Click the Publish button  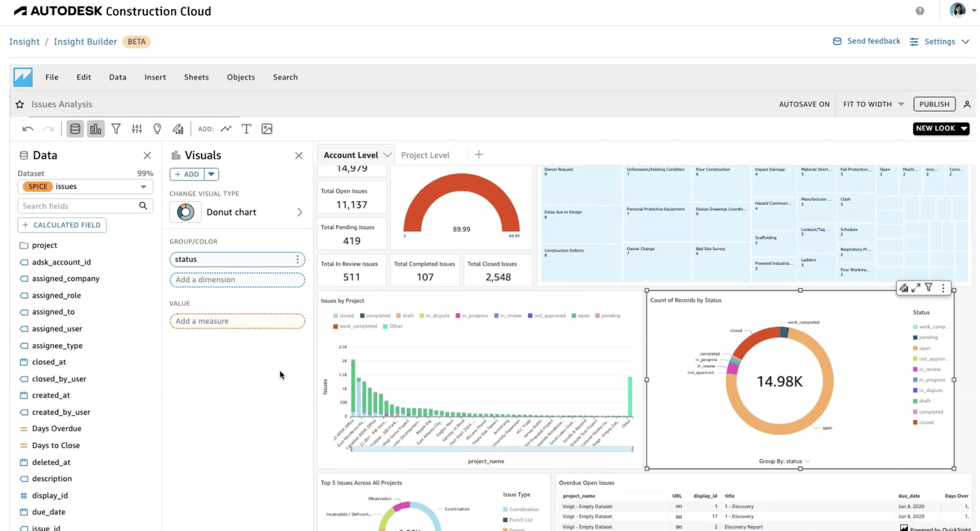point(934,104)
